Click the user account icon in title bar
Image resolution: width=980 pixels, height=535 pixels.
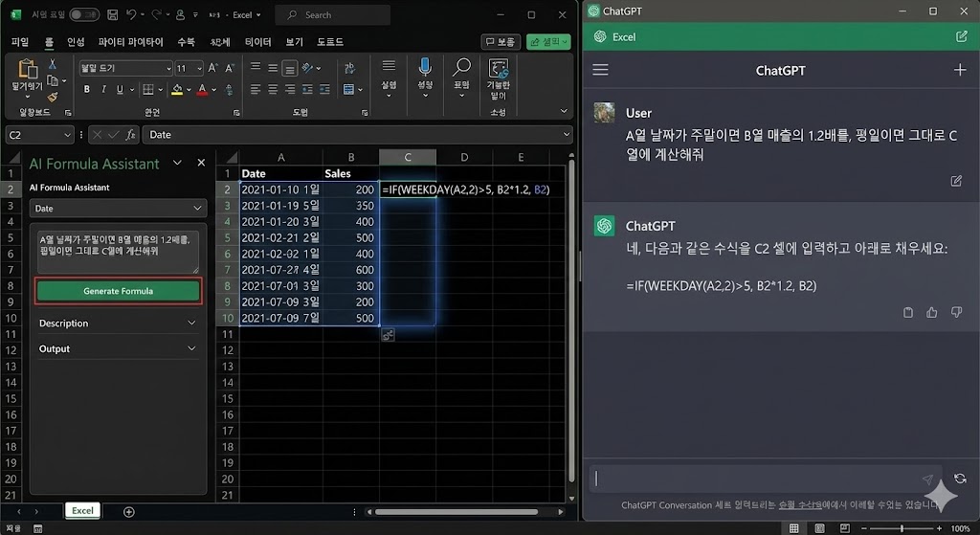(180, 14)
